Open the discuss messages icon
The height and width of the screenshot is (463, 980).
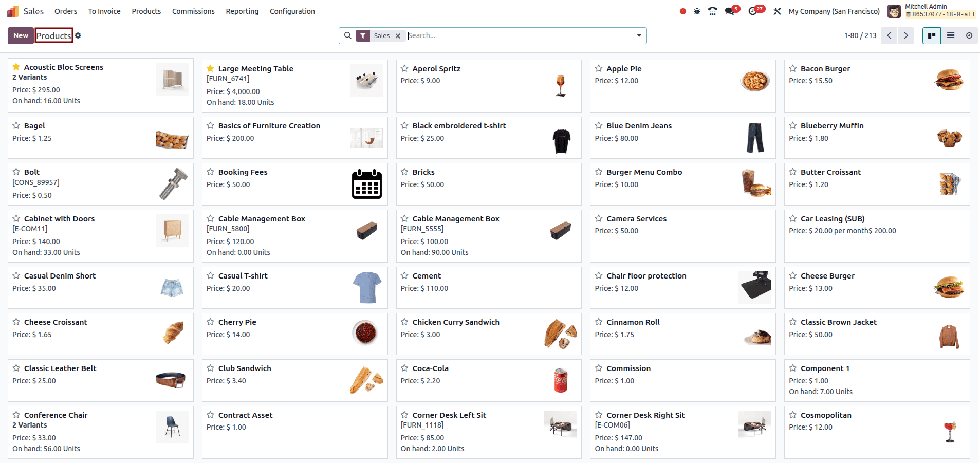730,11
